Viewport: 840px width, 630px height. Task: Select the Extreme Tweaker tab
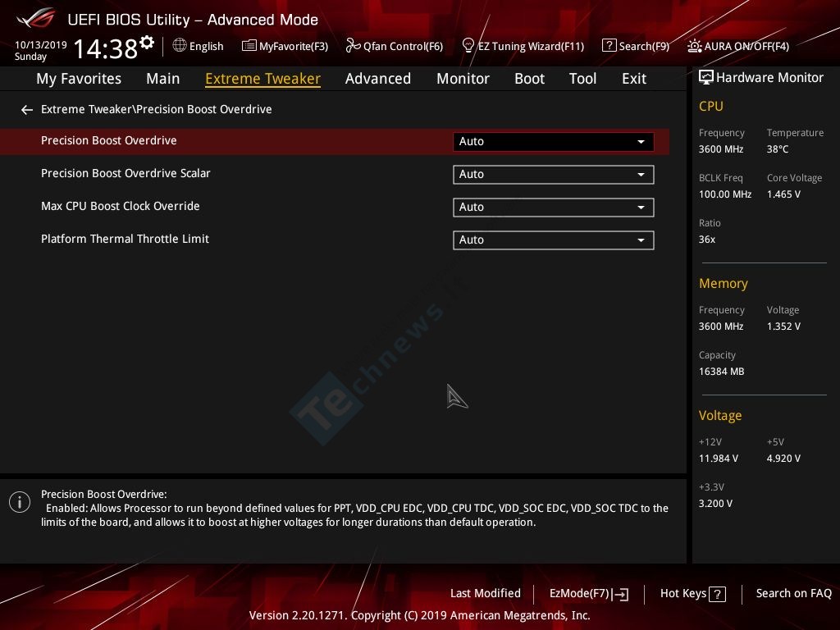click(x=263, y=79)
